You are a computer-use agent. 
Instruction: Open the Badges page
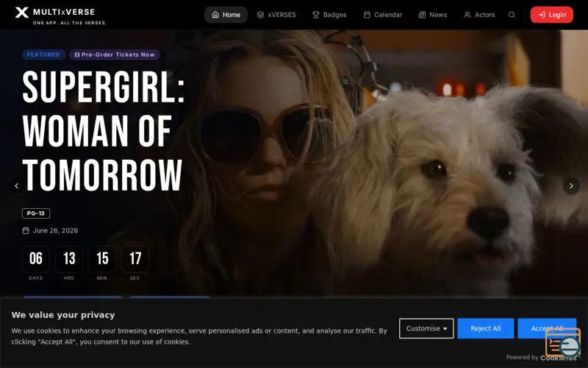coord(329,15)
